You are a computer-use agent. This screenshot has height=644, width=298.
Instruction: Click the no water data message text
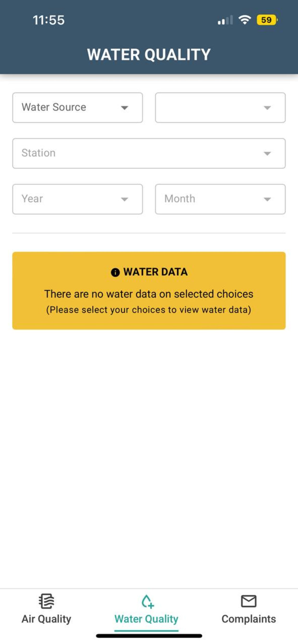pyautogui.click(x=149, y=294)
